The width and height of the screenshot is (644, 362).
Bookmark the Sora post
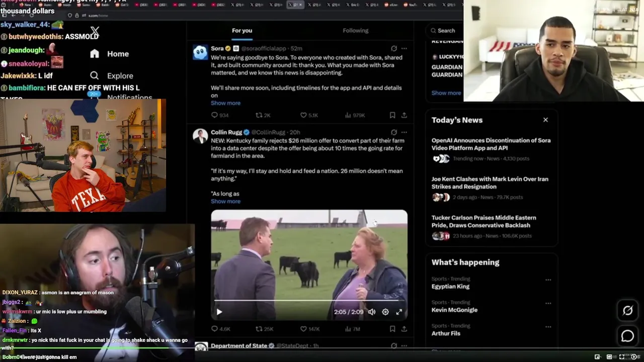point(392,115)
